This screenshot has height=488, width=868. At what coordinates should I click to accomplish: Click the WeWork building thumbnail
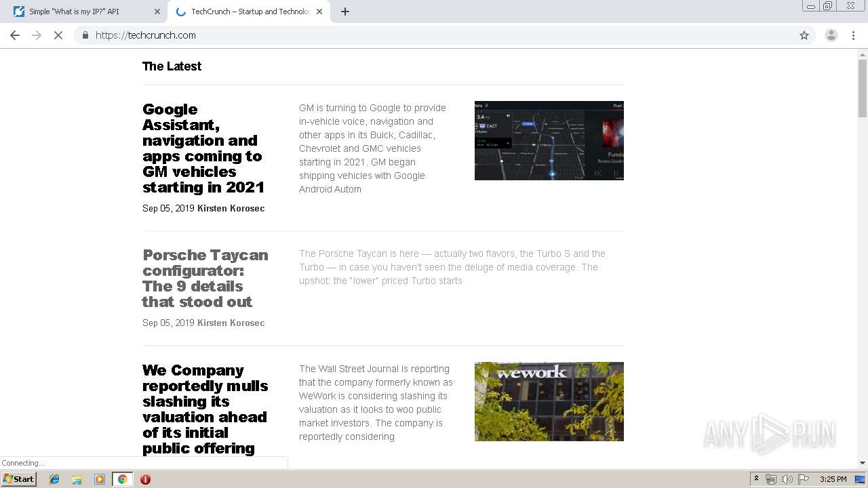(x=549, y=401)
